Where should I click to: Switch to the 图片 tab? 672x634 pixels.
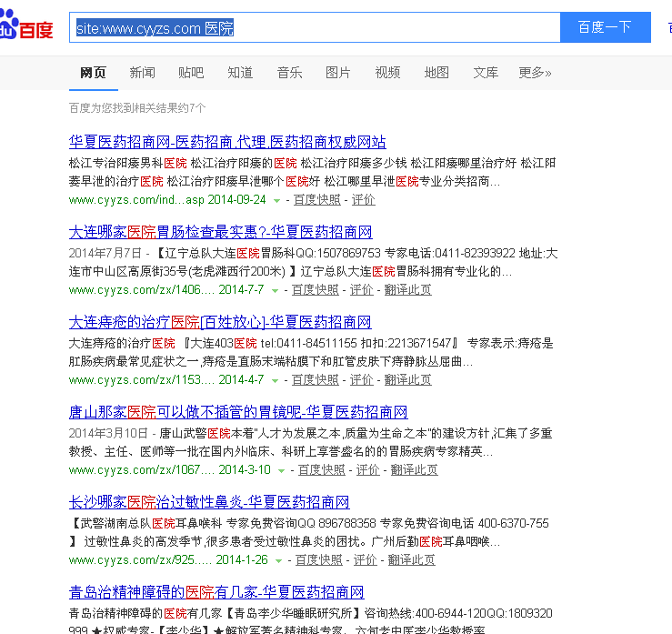(338, 73)
